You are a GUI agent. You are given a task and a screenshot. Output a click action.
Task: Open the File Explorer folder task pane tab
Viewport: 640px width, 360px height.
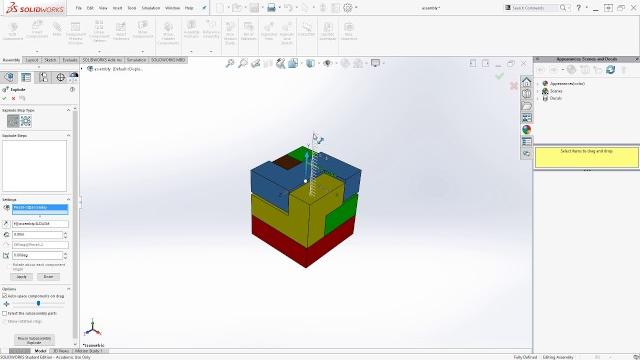527,106
